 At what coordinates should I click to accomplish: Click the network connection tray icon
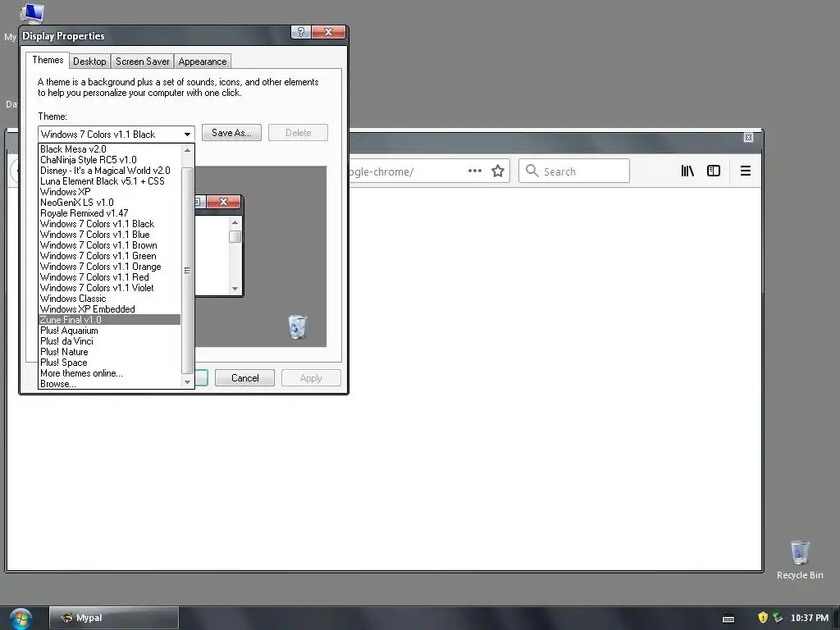tap(778, 618)
